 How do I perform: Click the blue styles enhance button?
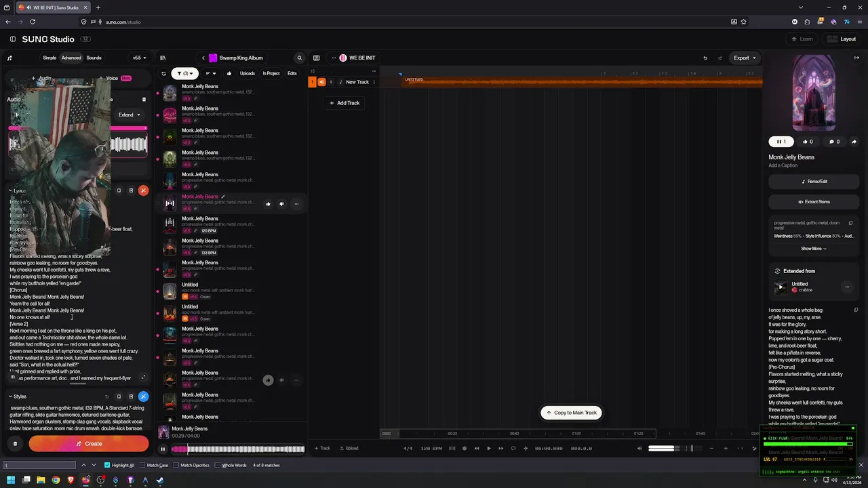tap(143, 396)
